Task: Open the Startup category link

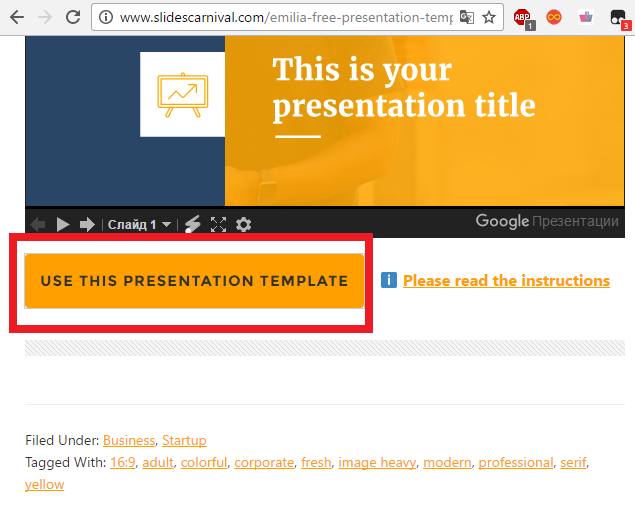Action: [x=184, y=440]
